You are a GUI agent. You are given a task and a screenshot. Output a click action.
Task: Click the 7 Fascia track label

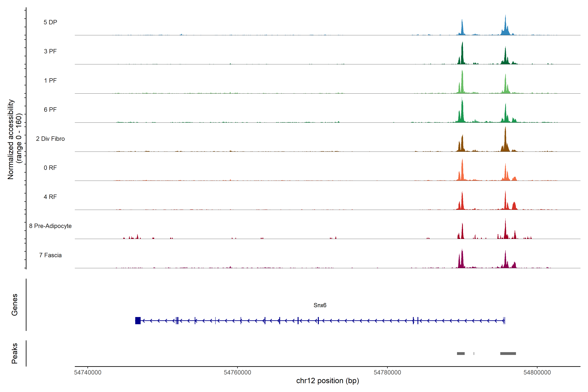[50, 255]
